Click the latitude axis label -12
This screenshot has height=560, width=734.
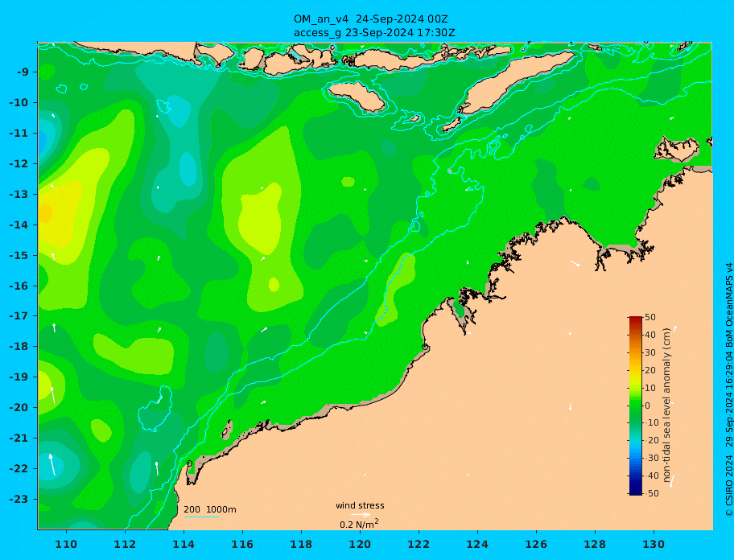point(19,164)
